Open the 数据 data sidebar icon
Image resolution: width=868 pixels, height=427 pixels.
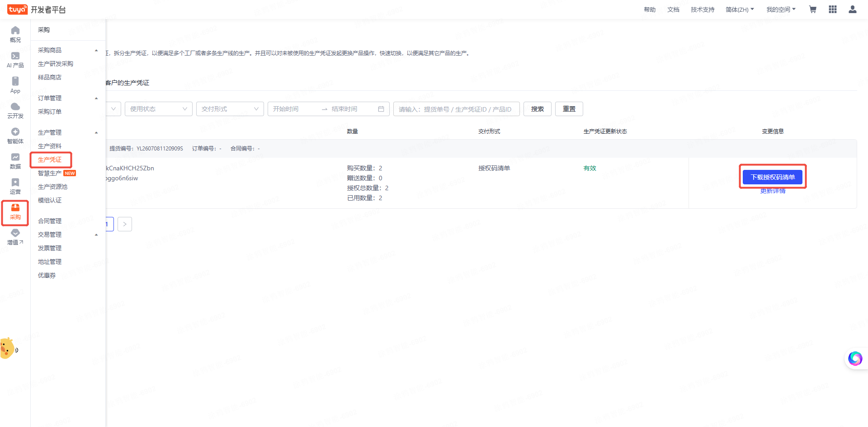pyautogui.click(x=15, y=161)
